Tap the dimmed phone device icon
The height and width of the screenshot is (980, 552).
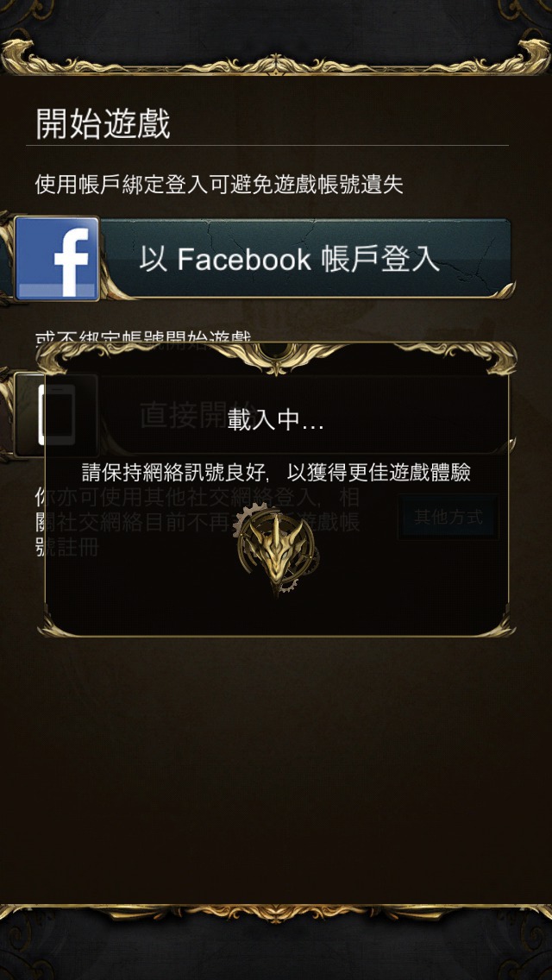[56, 415]
